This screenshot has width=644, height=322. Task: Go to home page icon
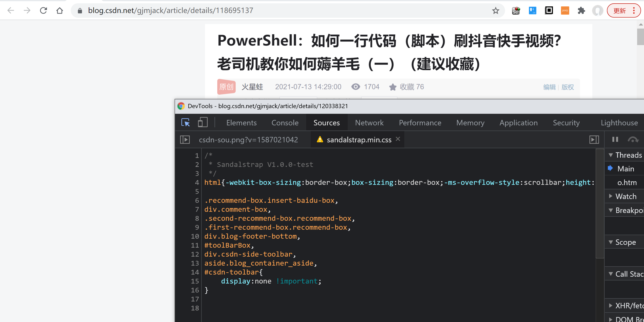pyautogui.click(x=59, y=11)
